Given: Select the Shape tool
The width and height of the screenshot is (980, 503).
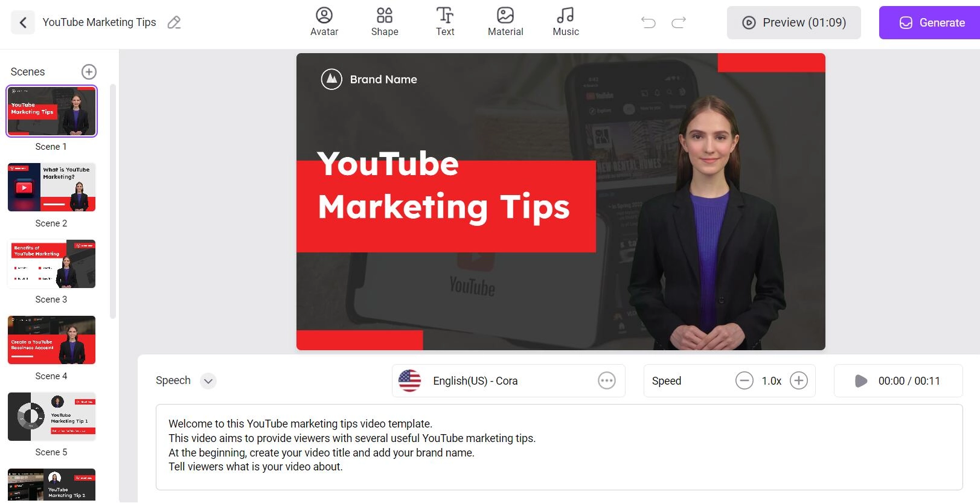Looking at the screenshot, I should tap(385, 22).
